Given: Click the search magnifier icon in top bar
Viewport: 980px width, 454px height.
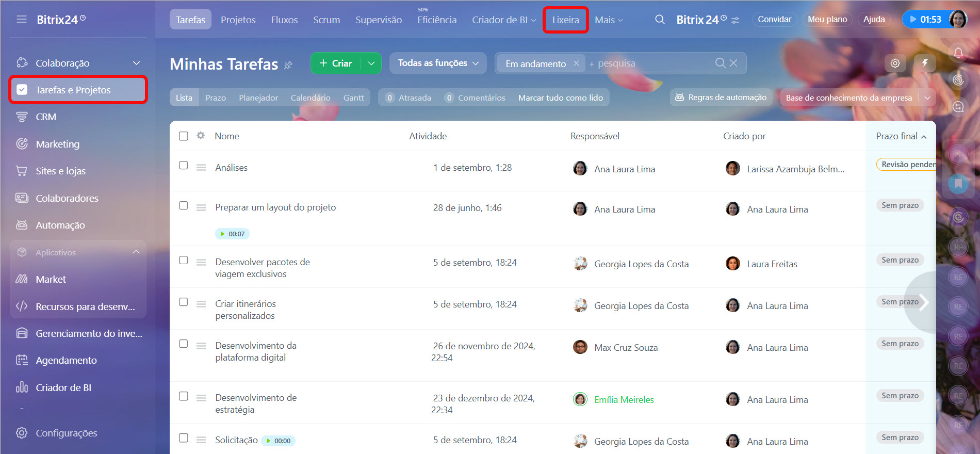Looking at the screenshot, I should [x=660, y=20].
